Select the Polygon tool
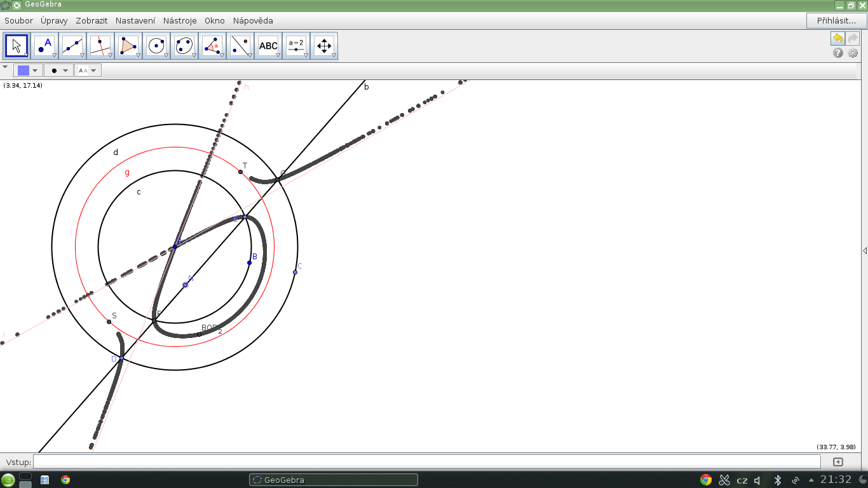868x488 pixels. [x=128, y=46]
